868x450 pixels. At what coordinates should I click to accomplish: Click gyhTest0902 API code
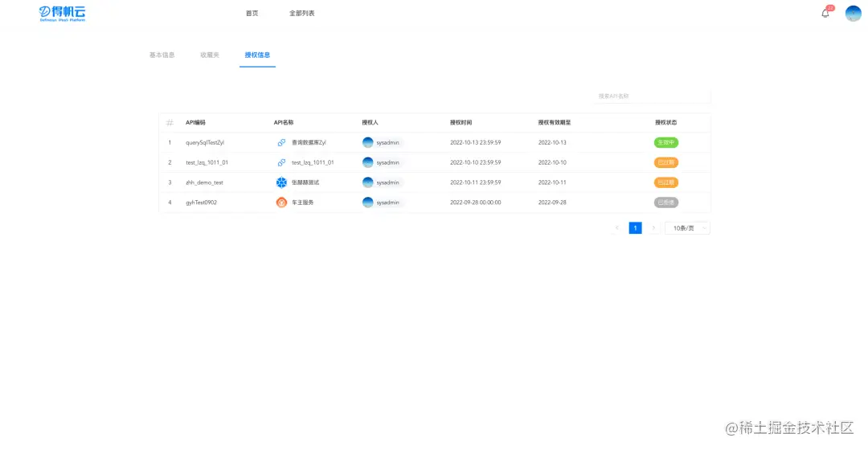pos(201,202)
